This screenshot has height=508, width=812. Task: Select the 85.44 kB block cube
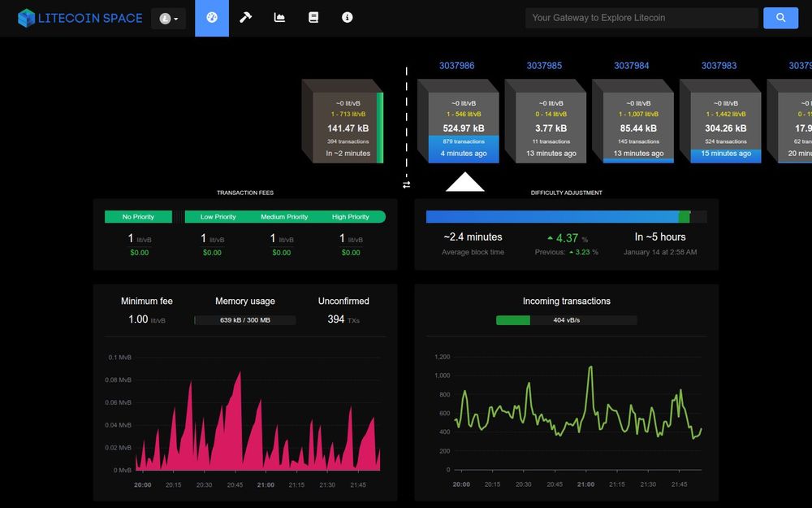click(638, 128)
